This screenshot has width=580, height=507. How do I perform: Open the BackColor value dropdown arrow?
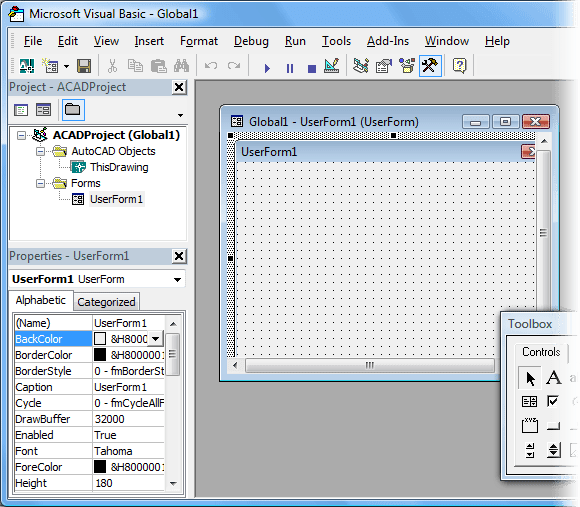click(156, 339)
